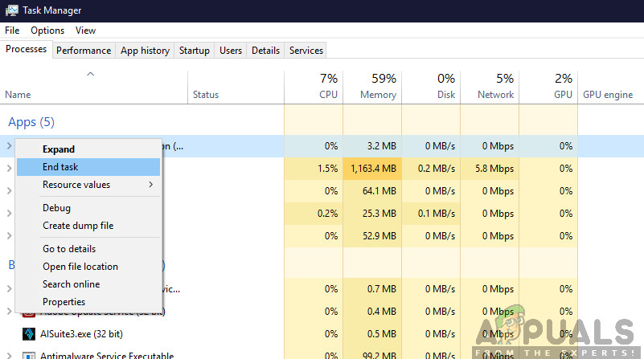Image resolution: width=644 pixels, height=359 pixels.
Task: Switch to the App history tab
Action: pos(145,51)
